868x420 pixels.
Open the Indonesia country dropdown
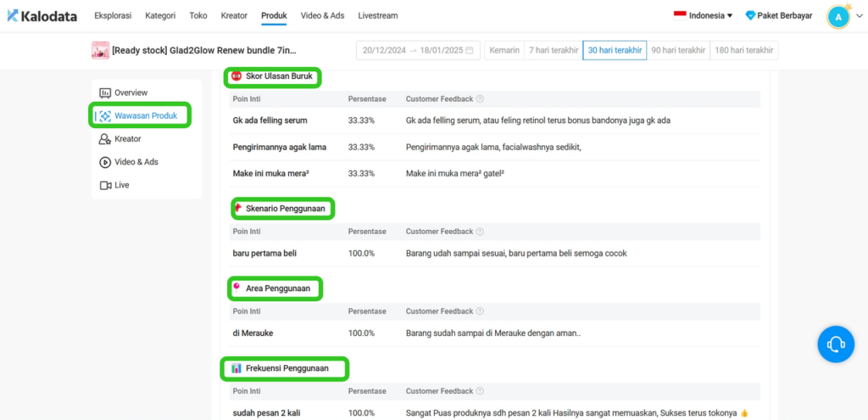coord(703,15)
